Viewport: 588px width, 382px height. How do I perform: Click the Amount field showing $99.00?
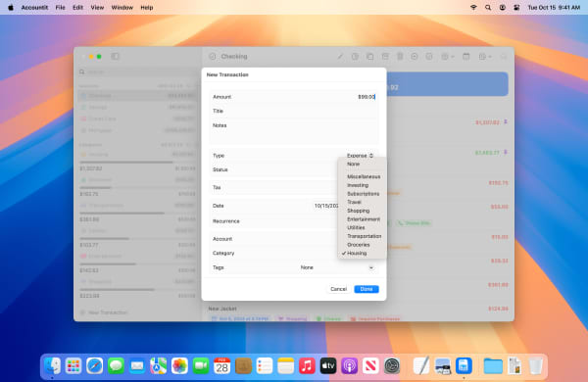point(294,97)
